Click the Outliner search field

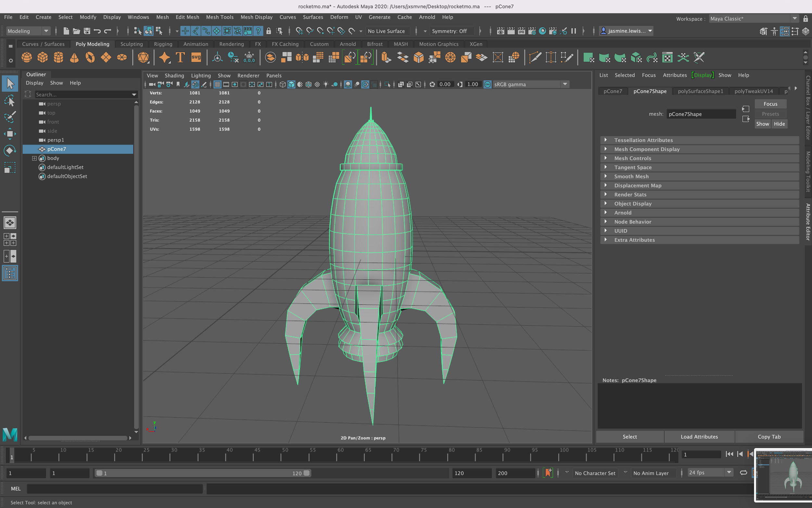click(84, 95)
